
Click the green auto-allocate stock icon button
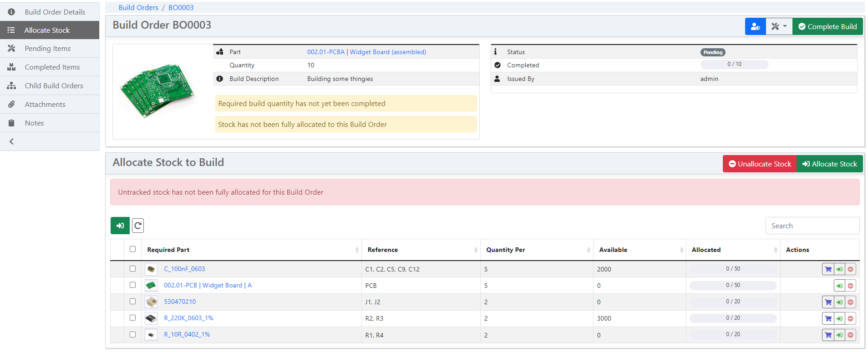[x=120, y=226]
